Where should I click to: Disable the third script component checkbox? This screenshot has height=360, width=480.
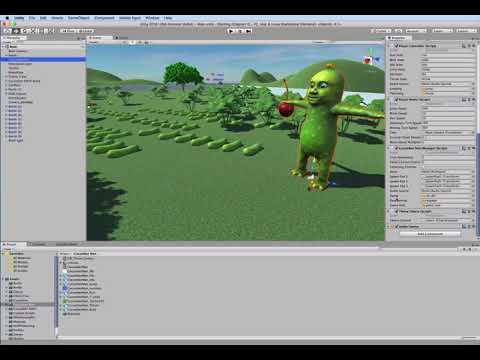pyautogui.click(x=396, y=148)
